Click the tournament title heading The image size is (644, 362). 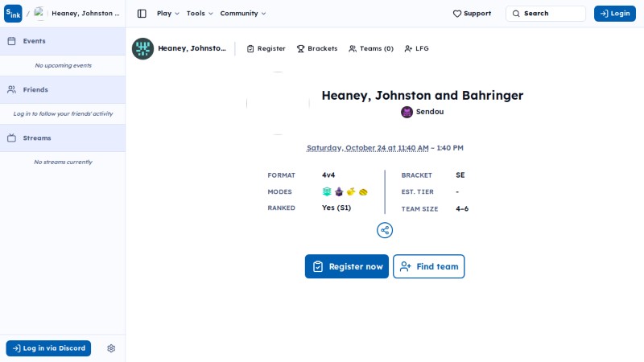[x=422, y=96]
